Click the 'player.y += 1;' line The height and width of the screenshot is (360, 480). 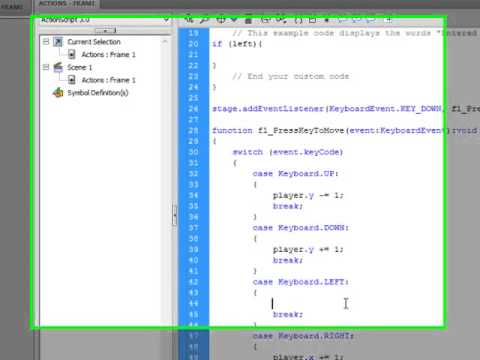click(308, 249)
